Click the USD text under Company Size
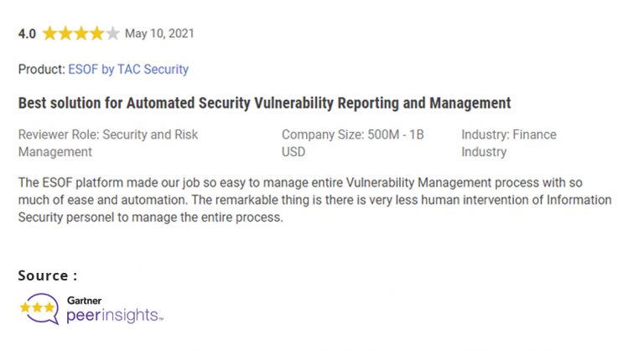The image size is (644, 351). click(293, 152)
